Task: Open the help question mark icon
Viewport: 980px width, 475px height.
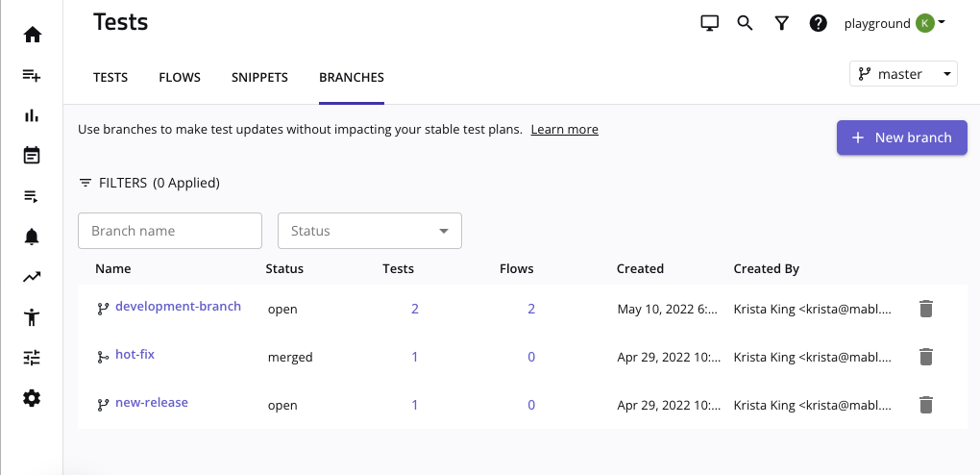Action: click(818, 23)
